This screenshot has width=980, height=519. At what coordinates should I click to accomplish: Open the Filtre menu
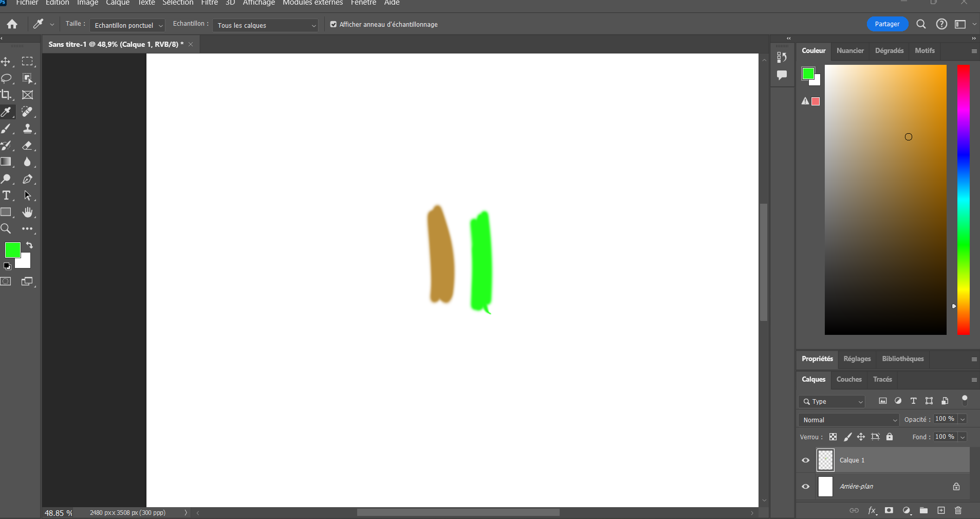tap(209, 3)
